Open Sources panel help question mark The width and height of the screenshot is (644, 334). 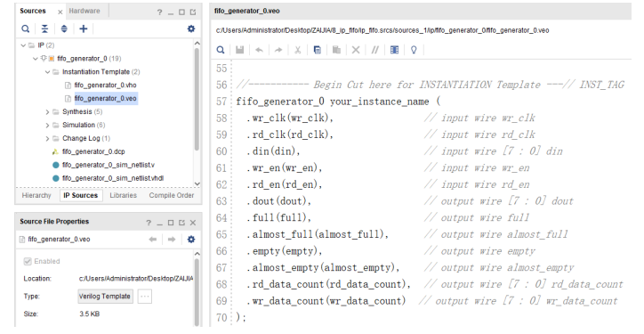(x=159, y=12)
